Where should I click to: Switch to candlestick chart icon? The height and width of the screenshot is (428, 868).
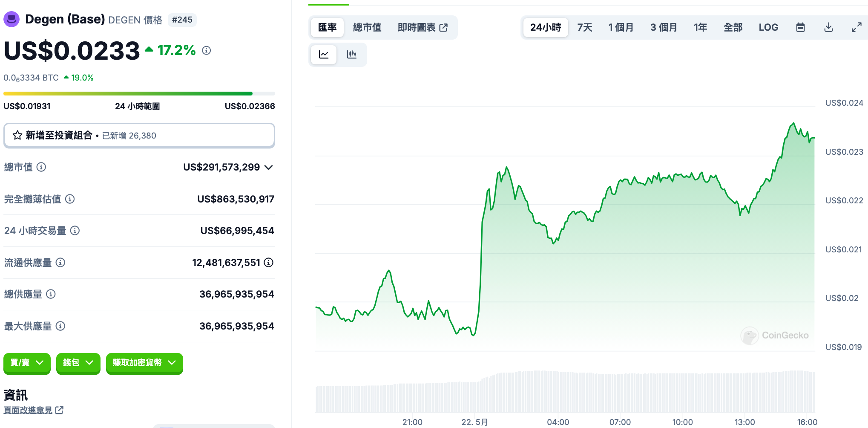coord(351,55)
